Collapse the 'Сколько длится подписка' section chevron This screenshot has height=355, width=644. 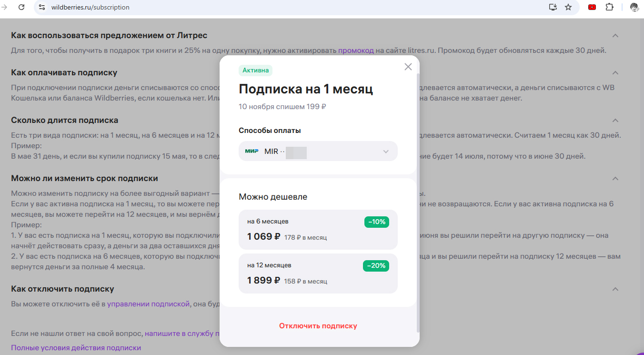pyautogui.click(x=615, y=121)
